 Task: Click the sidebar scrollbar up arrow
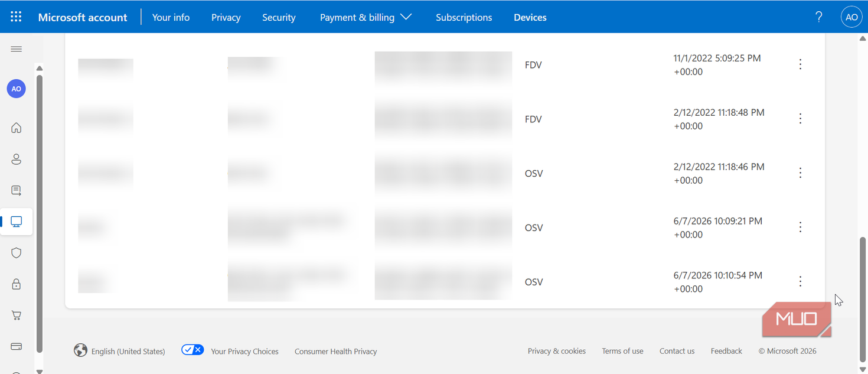pos(40,68)
